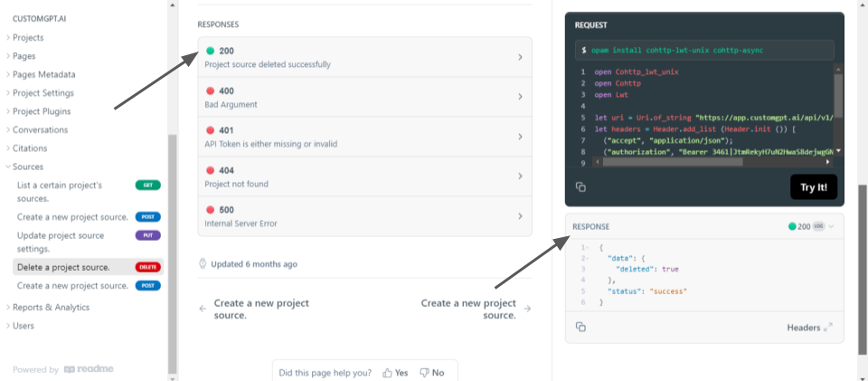This screenshot has height=381, width=868.
Task: Click the DELETE badge in sidebar
Action: pyautogui.click(x=147, y=268)
